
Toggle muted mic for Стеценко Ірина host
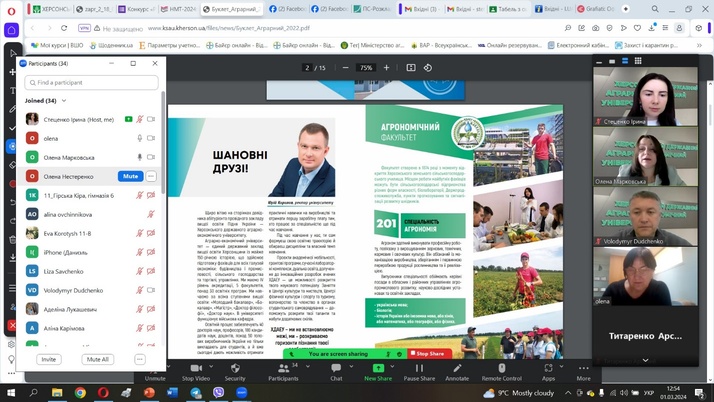tap(140, 119)
